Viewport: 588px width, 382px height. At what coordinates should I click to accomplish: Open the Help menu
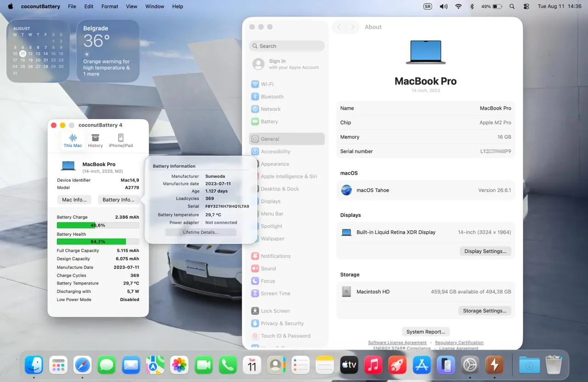[178, 6]
